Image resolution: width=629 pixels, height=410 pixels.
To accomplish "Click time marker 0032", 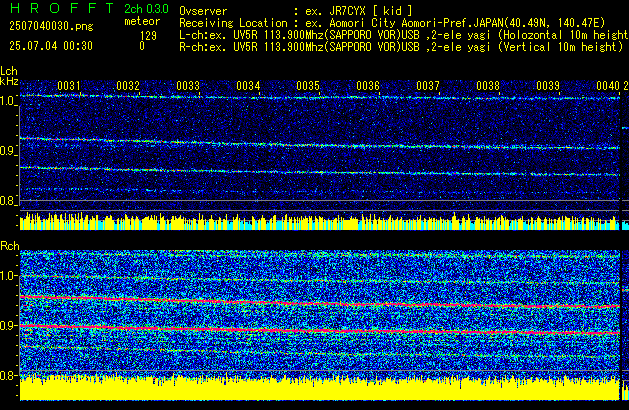I will 128,86.
